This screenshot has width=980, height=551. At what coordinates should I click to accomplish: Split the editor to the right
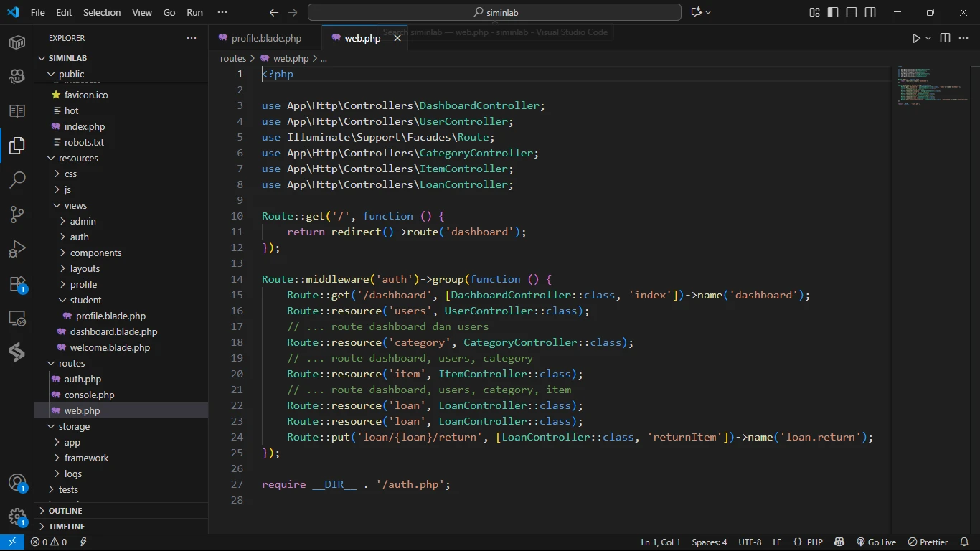tap(945, 39)
